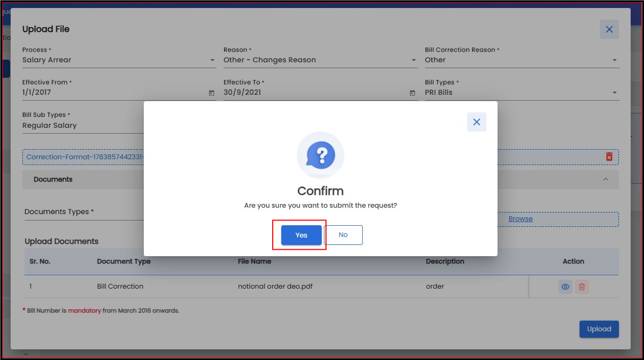Decline submission with the No button
The image size is (644, 360).
[343, 235]
